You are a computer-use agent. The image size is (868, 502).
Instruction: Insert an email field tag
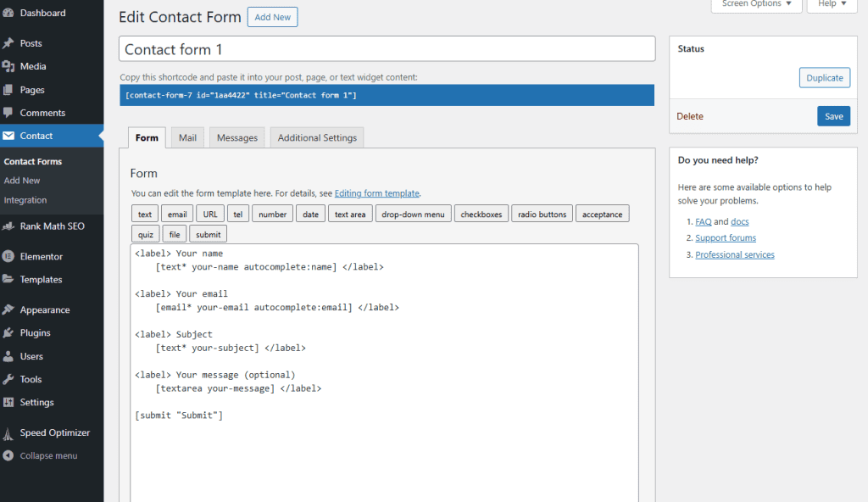coord(177,214)
